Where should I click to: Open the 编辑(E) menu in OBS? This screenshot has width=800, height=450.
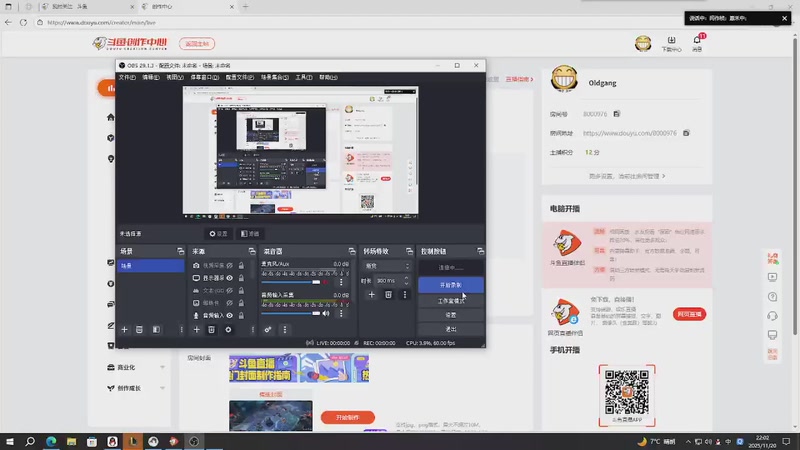151,78
